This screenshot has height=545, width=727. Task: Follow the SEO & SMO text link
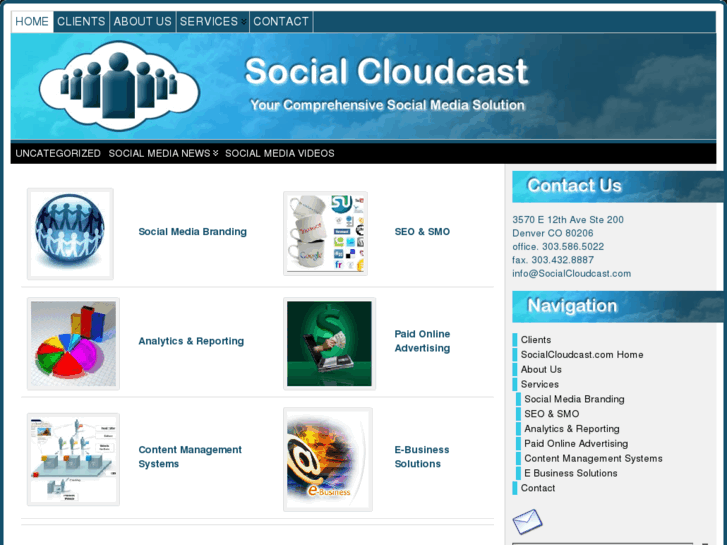click(422, 231)
